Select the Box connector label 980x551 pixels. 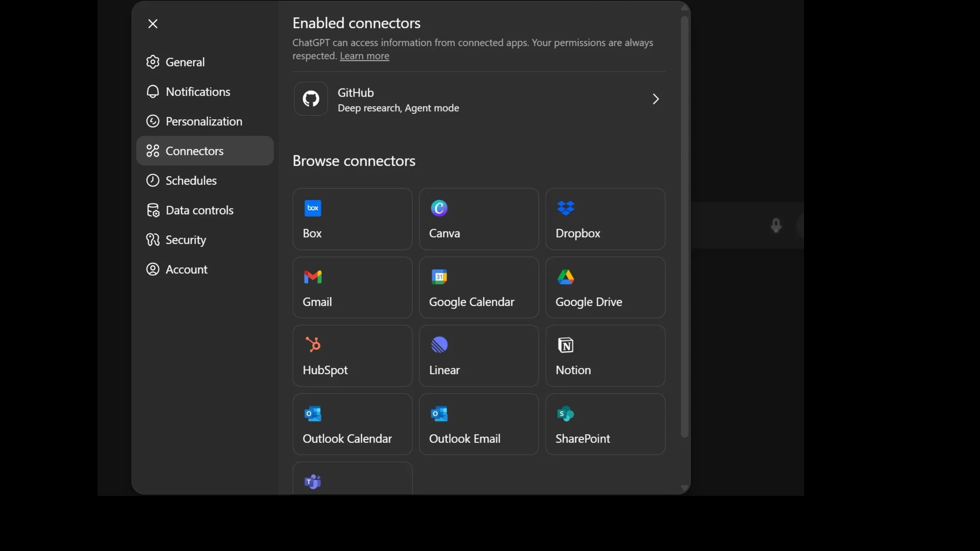point(312,233)
